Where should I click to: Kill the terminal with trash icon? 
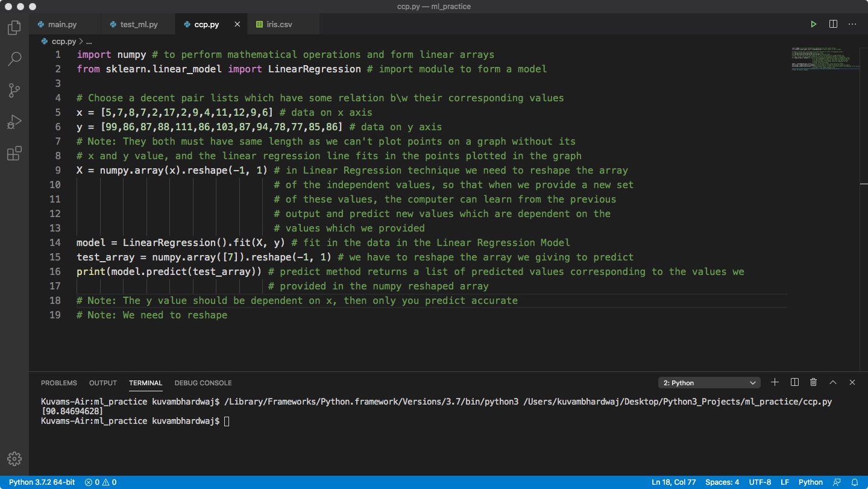pyautogui.click(x=814, y=382)
